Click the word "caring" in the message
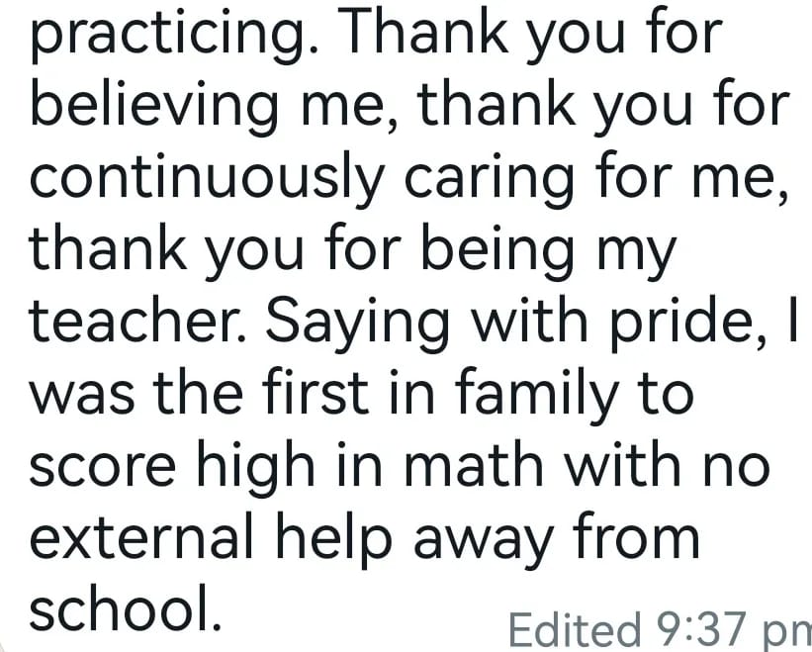 click(x=497, y=176)
